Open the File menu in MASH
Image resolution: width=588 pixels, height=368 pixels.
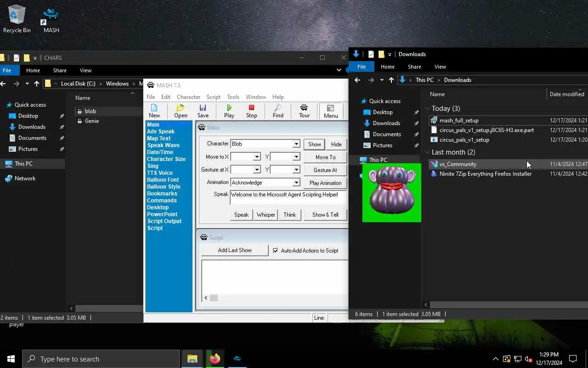pos(151,97)
